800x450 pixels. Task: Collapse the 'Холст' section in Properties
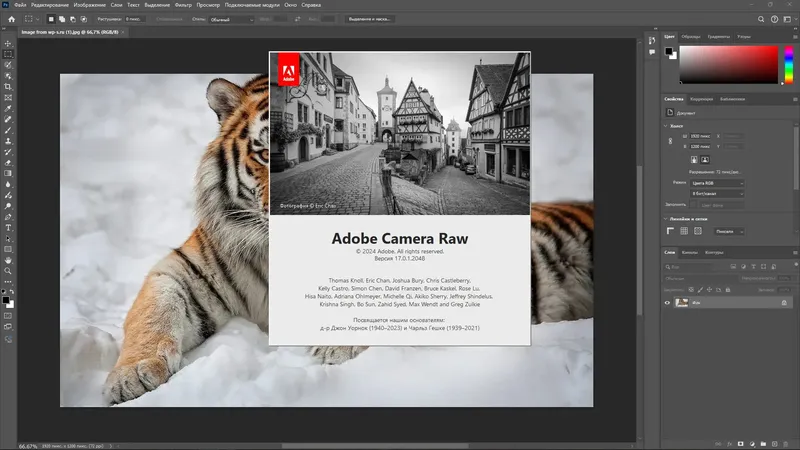[x=667, y=126]
